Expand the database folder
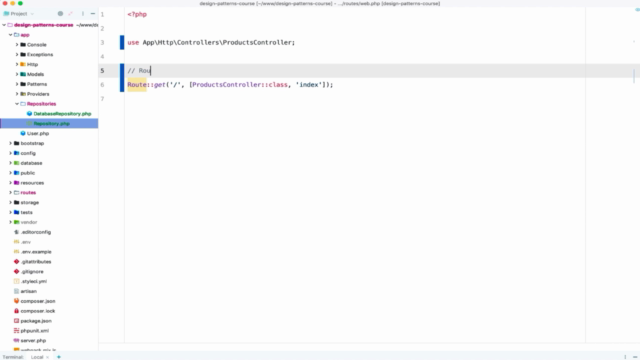 click(11, 163)
